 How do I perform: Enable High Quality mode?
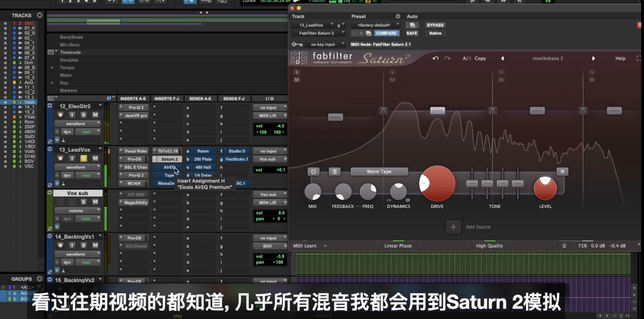tap(489, 246)
